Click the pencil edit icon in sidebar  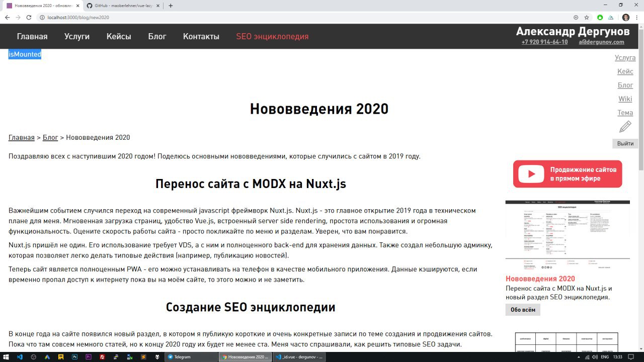[625, 127]
